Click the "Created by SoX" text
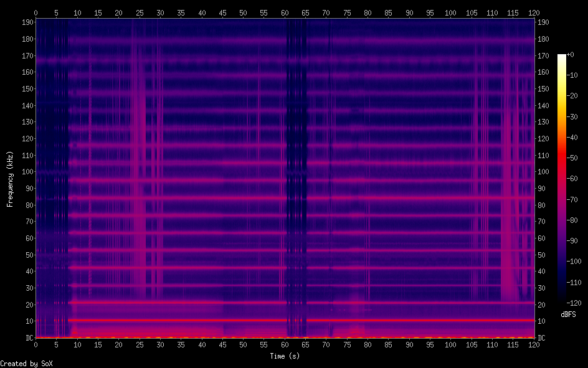Image resolution: width=588 pixels, height=368 pixels. click(x=26, y=363)
